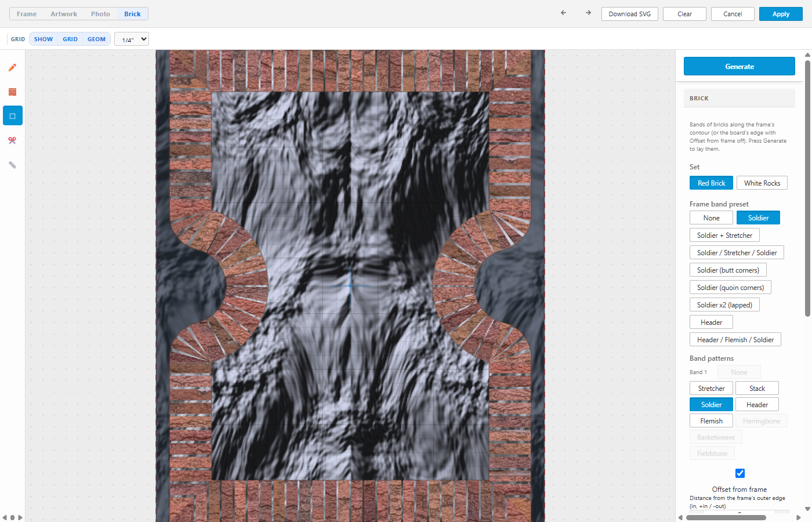Choose the Red Brick set
Viewport: 812px width, 522px height.
coord(711,183)
